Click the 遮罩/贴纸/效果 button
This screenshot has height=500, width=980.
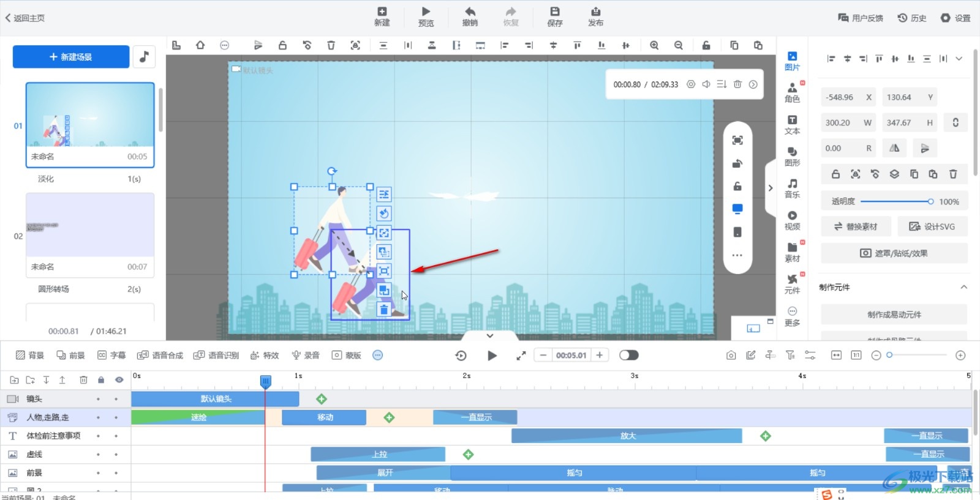pyautogui.click(x=894, y=253)
